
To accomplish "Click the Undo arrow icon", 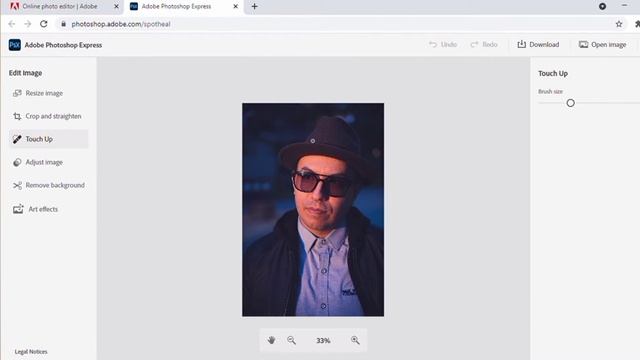I will click(x=433, y=44).
